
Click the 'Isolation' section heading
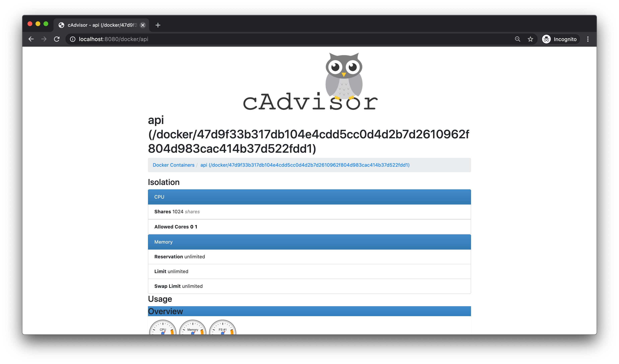point(164,182)
